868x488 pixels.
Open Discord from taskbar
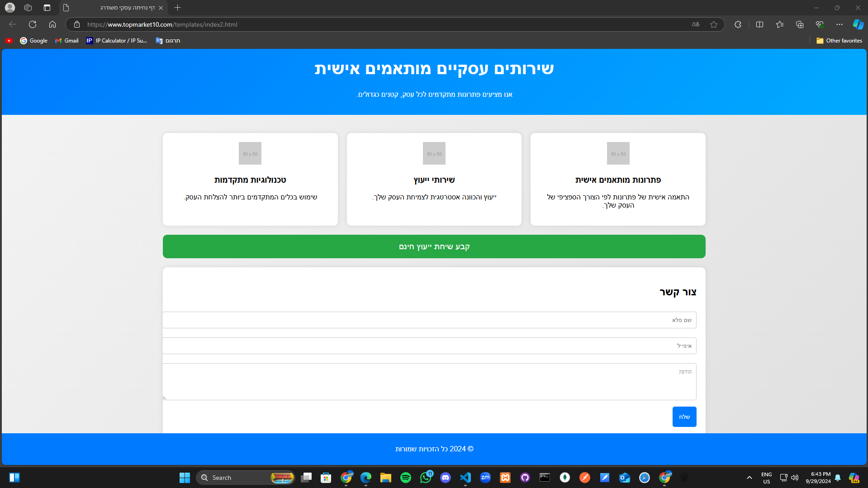click(446, 478)
